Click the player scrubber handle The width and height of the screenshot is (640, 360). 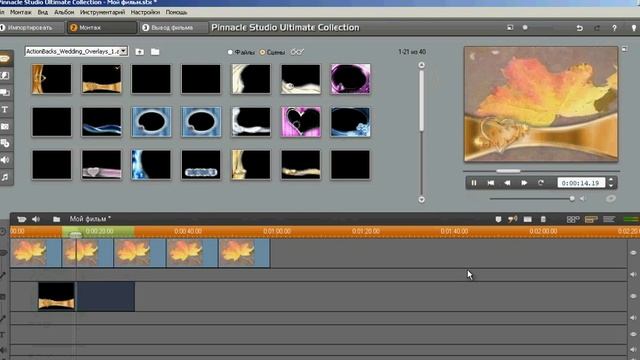(x=508, y=171)
